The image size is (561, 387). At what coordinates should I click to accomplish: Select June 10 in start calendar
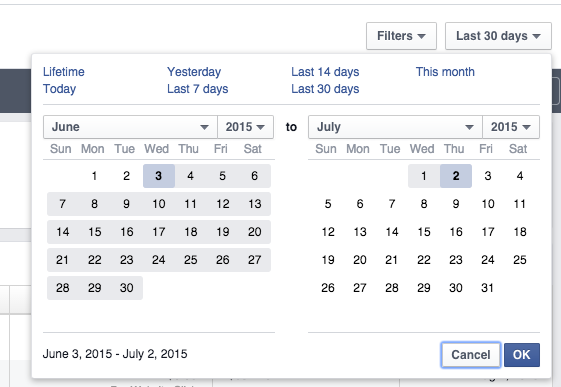tap(158, 204)
